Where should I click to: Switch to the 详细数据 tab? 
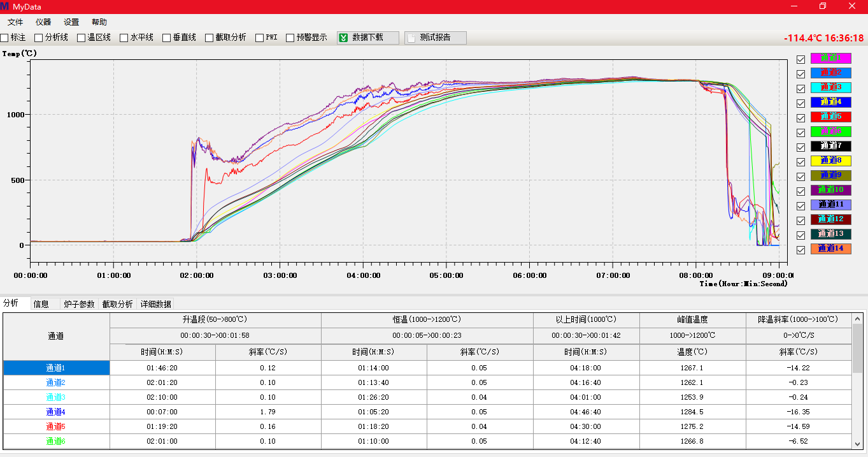[x=156, y=304]
